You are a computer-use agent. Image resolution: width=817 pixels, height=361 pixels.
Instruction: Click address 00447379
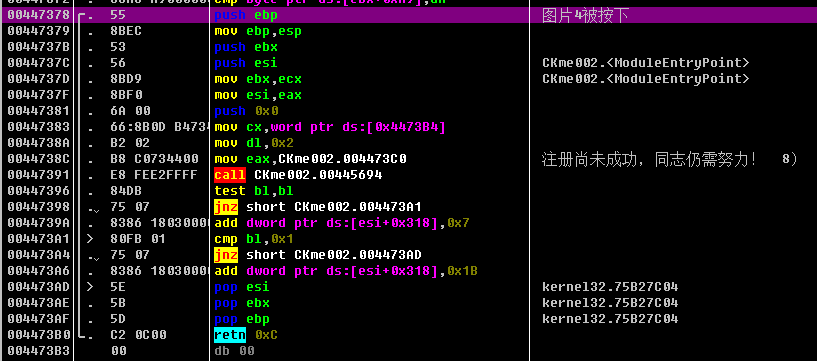pos(39,31)
